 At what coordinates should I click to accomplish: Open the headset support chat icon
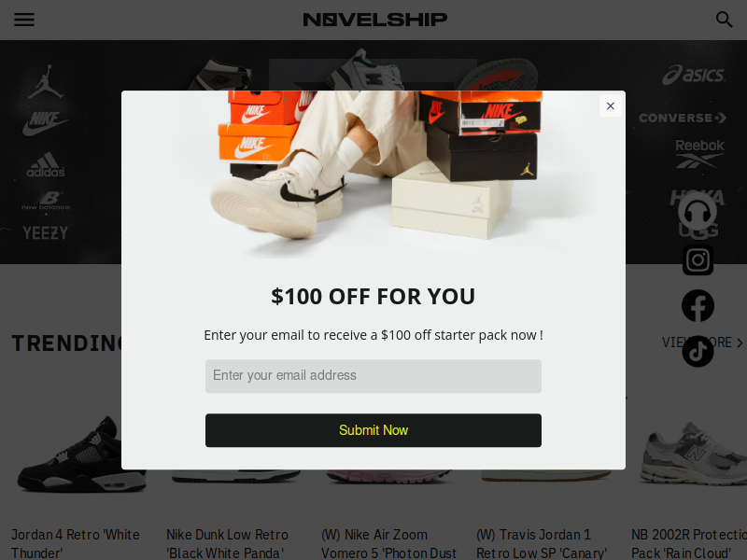(x=698, y=213)
